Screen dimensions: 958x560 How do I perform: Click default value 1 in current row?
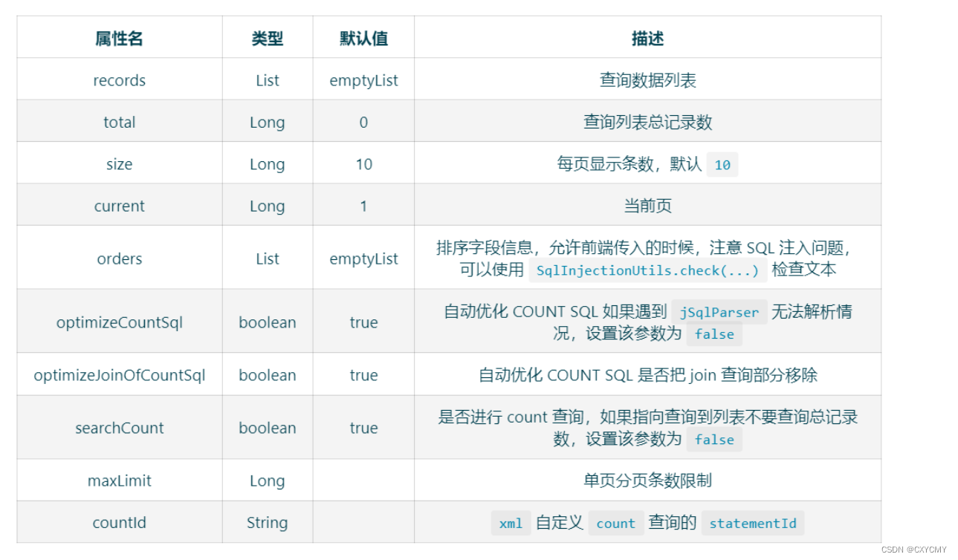coord(363,206)
